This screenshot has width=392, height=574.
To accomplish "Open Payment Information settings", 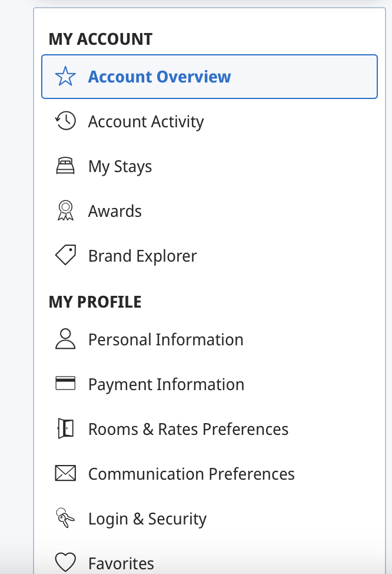I will [166, 384].
